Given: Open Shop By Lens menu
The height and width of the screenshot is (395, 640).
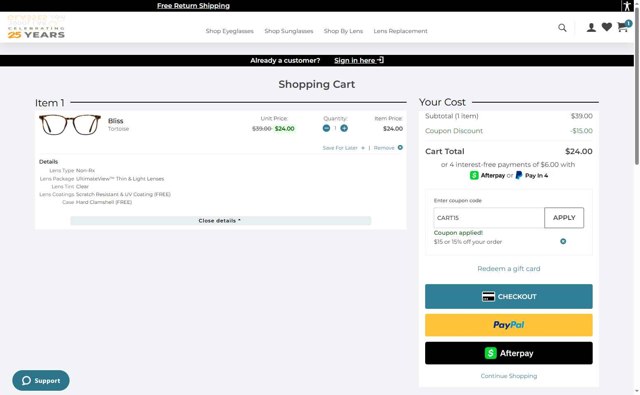Looking at the screenshot, I should [x=343, y=31].
